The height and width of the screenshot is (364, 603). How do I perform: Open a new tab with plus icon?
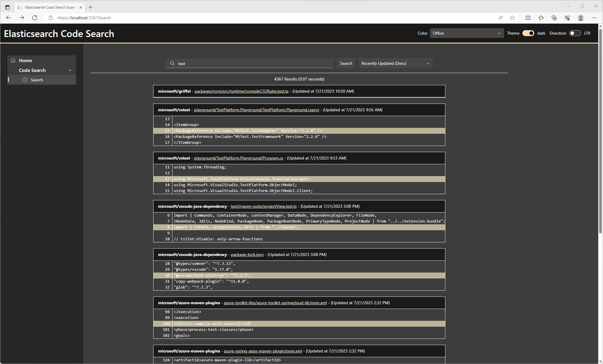91,7
